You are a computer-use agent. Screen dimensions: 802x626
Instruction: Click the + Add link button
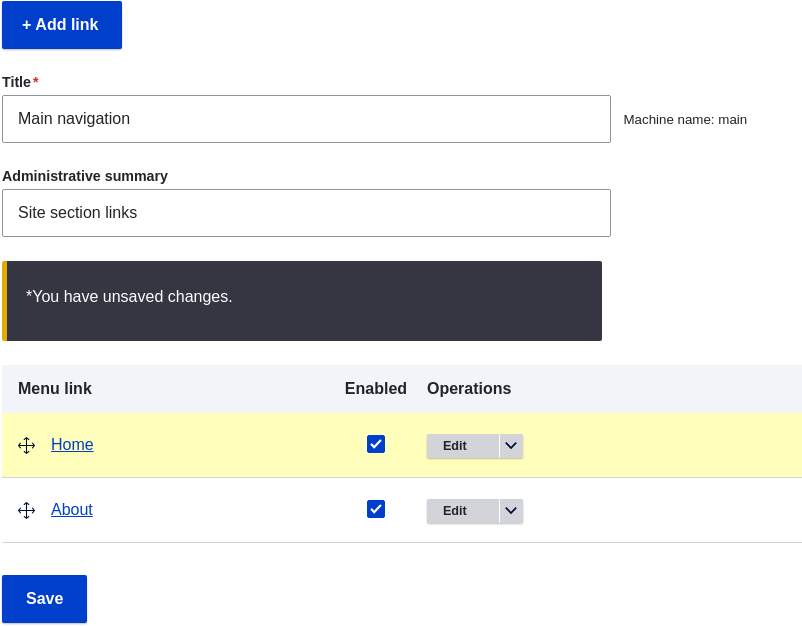tap(62, 25)
